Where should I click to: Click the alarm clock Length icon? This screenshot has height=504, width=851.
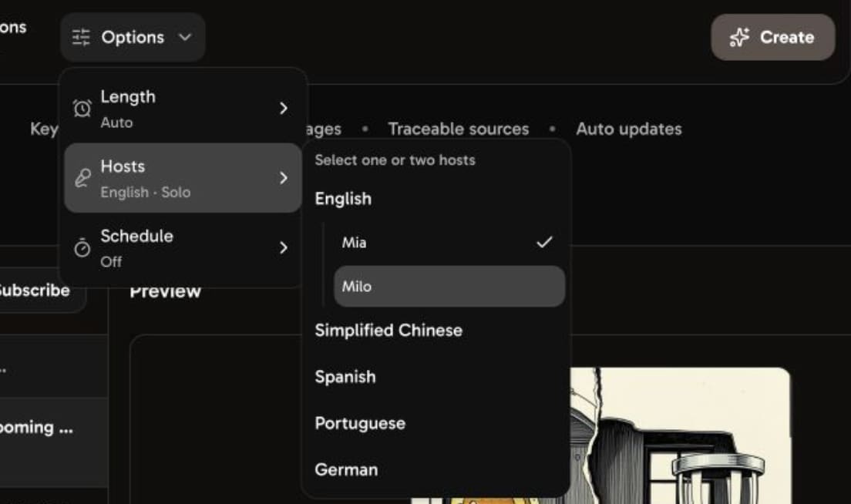tap(82, 109)
